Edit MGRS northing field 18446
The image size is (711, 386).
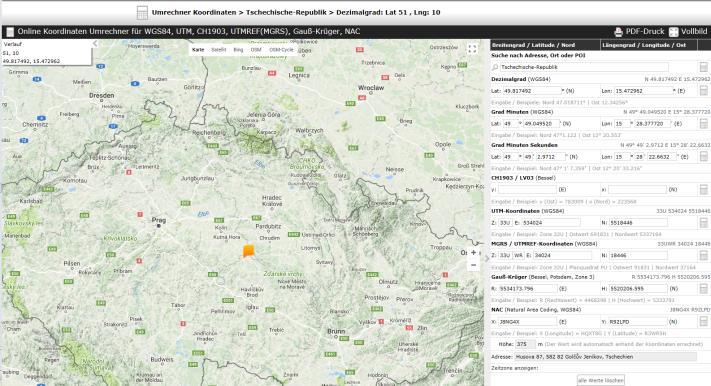point(638,255)
